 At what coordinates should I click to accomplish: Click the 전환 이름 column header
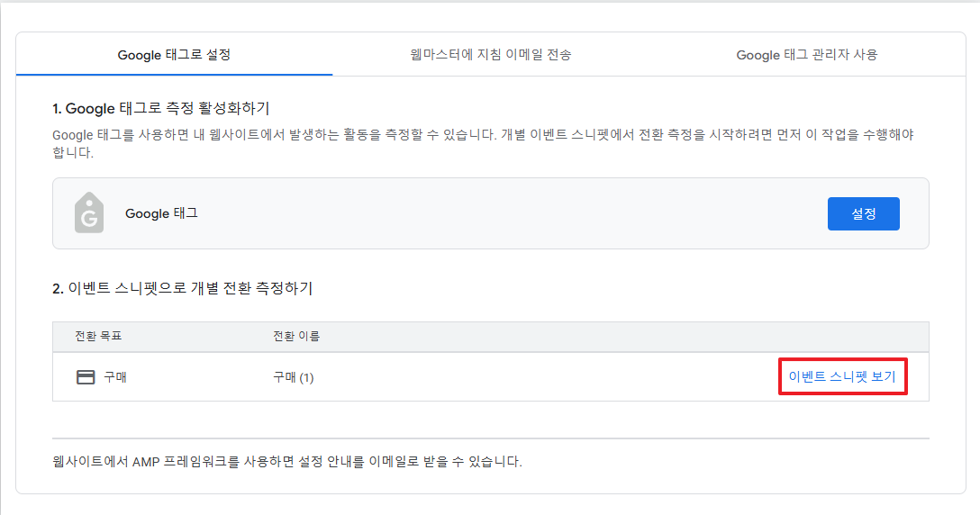coord(296,337)
